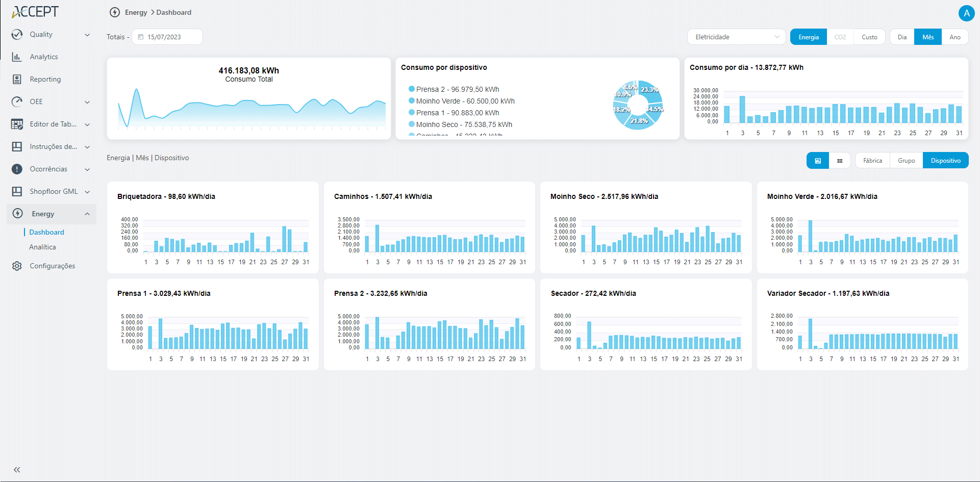Viewport: 980px width, 482px height.
Task: Open the Analítica submenu item
Action: pos(42,247)
